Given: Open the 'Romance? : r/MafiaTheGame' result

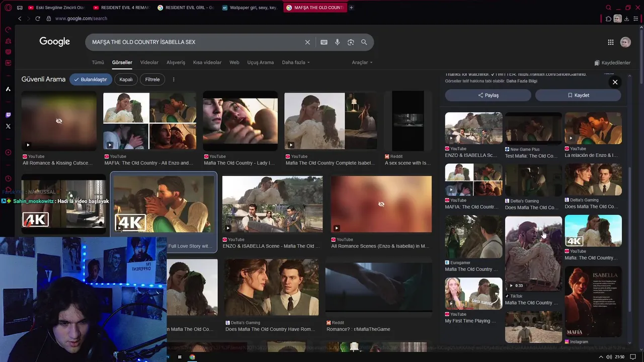Looking at the screenshot, I should [x=378, y=288].
